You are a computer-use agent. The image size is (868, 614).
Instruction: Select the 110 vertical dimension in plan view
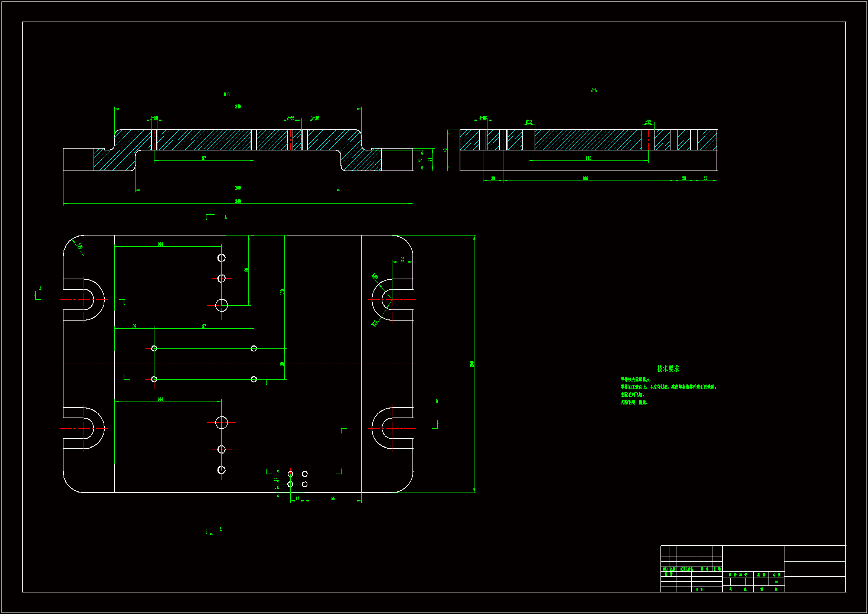point(282,292)
